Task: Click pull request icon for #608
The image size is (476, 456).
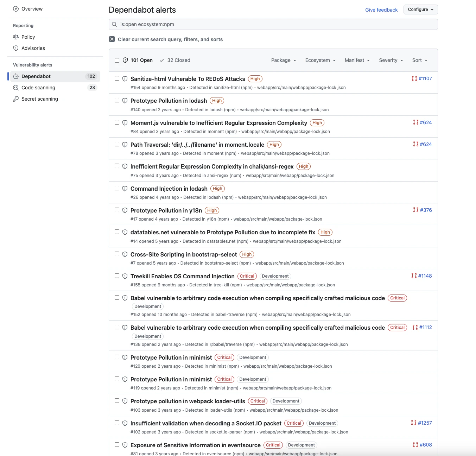Action: click(415, 445)
